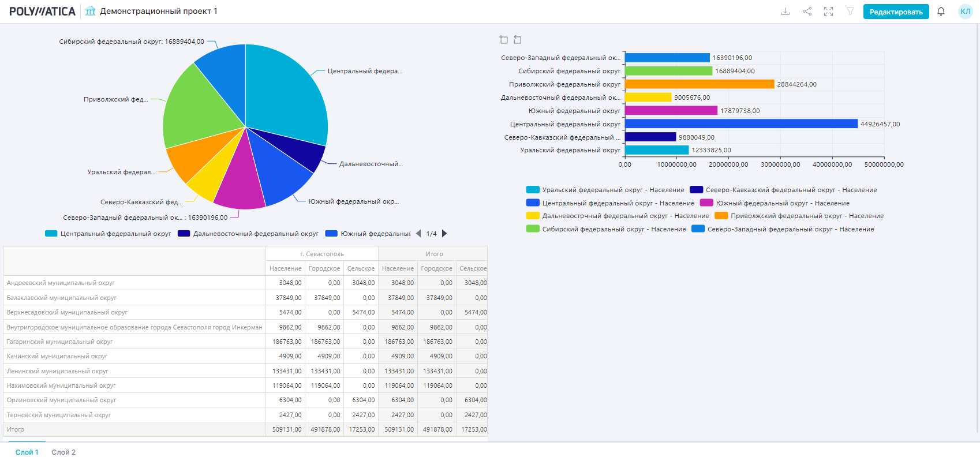980x457 pixels.
Task: Open notifications bell
Action: click(941, 12)
